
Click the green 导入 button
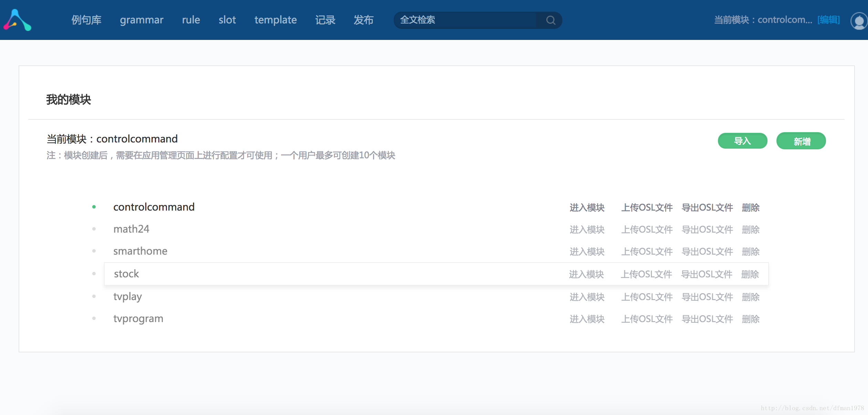click(x=742, y=141)
